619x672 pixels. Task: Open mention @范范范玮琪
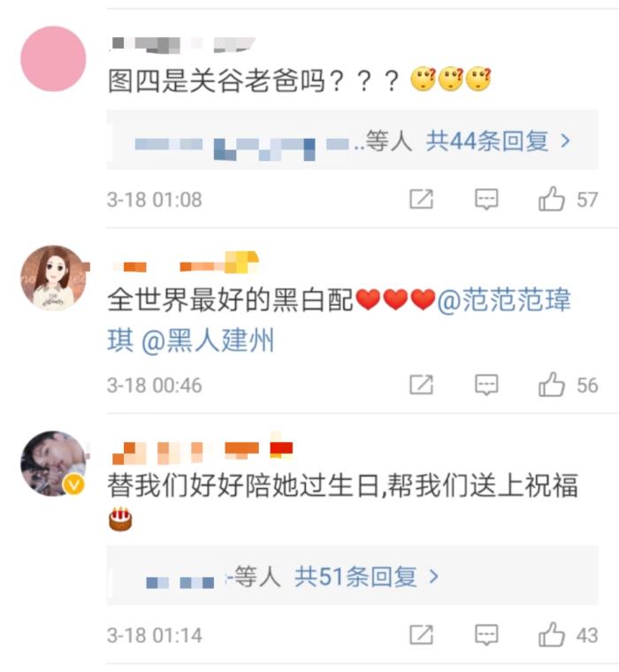click(x=504, y=300)
